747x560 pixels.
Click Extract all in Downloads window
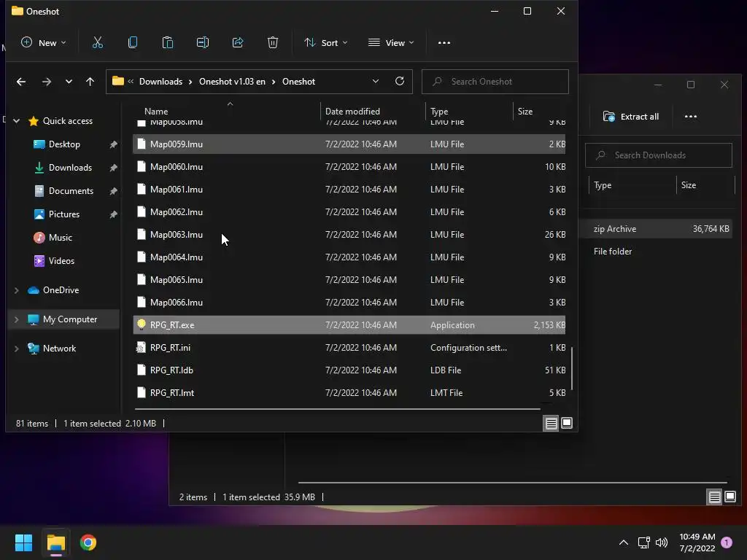(631, 116)
